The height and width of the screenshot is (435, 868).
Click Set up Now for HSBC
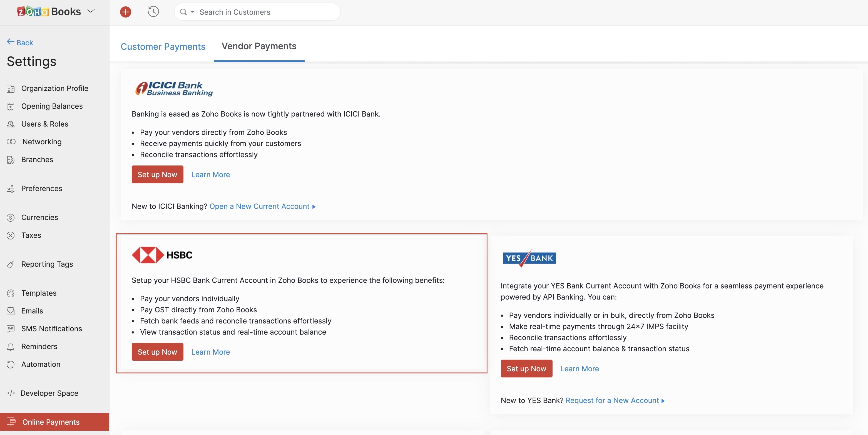pos(157,352)
